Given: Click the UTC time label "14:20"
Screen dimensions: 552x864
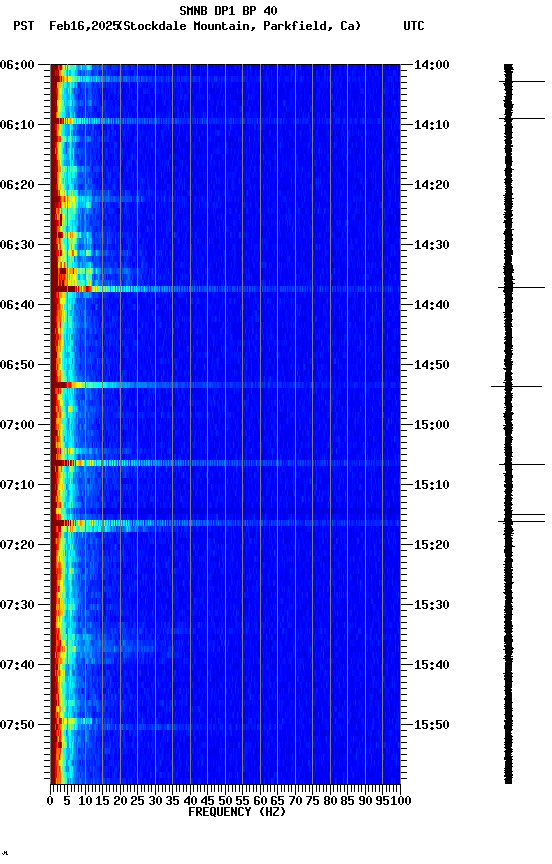Looking at the screenshot, I should click(431, 185).
